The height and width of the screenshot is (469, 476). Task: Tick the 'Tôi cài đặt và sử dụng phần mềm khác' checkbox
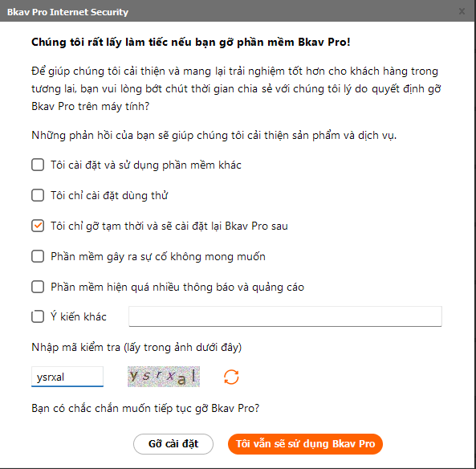(x=38, y=165)
